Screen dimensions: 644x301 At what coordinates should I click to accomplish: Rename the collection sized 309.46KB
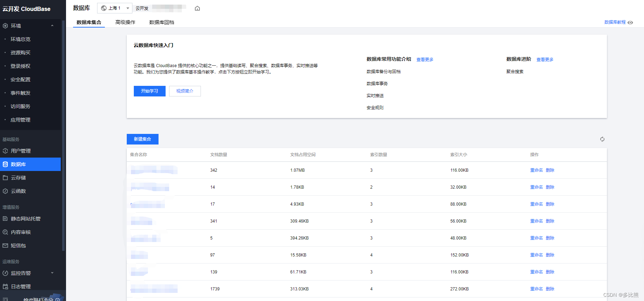pyautogui.click(x=536, y=221)
